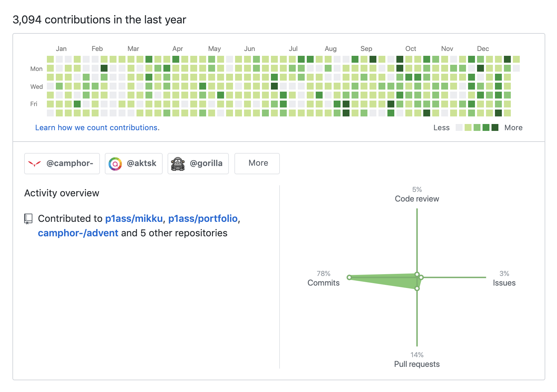Click the Commits label on the activity chart
The width and height of the screenshot is (557, 392).
coord(323,283)
